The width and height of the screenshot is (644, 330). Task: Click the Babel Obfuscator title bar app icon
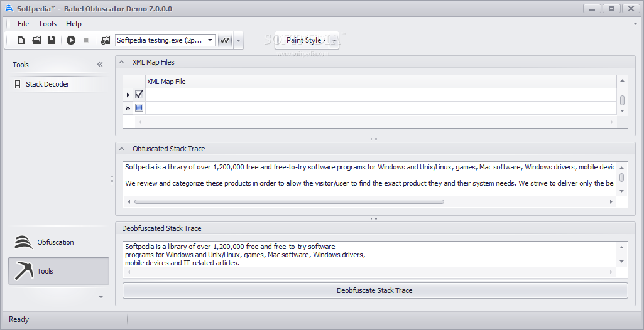[x=9, y=9]
